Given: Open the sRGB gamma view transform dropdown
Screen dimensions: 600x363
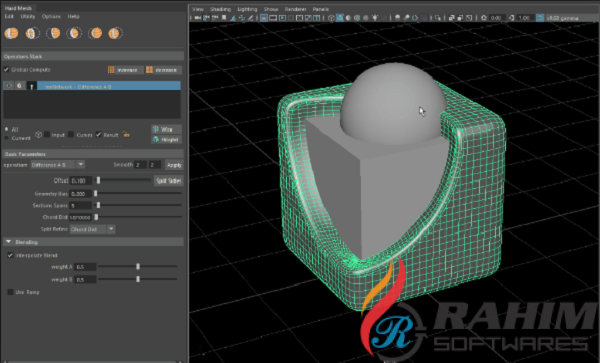Looking at the screenshot, I should pyautogui.click(x=572, y=18).
